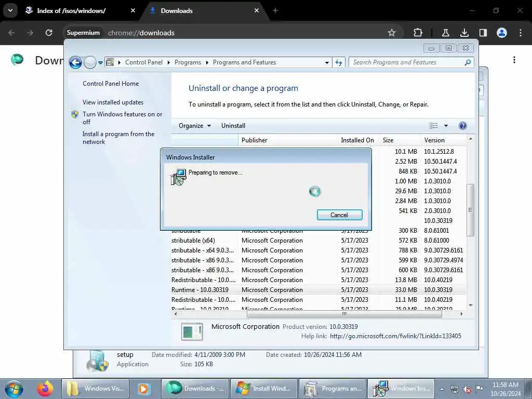Cancel the Windows Installer removal
The width and height of the screenshot is (532, 399).
339,215
